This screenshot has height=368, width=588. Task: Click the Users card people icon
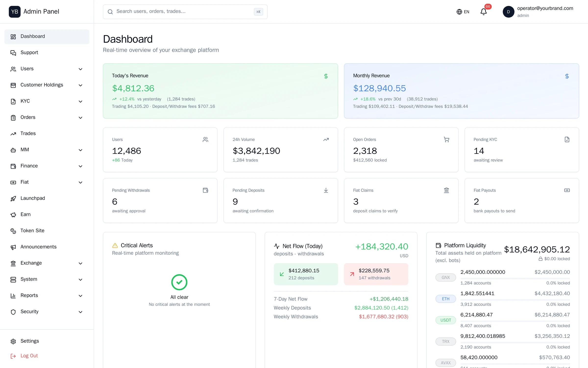click(205, 140)
